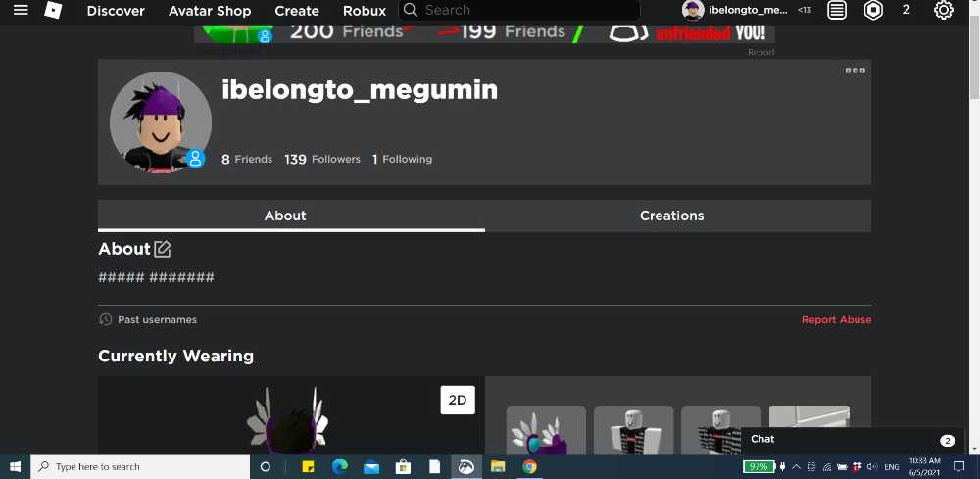Open the Discover page
The image size is (980, 479).
(x=116, y=11)
